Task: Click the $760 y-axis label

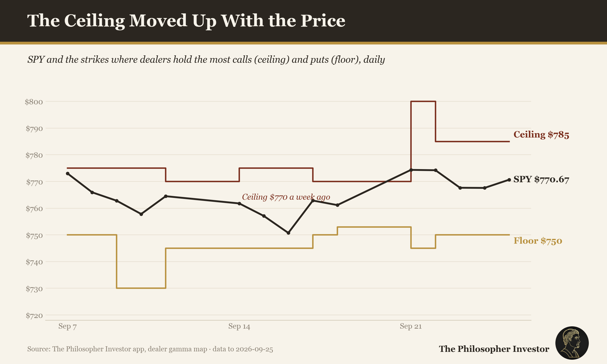Action: point(34,209)
